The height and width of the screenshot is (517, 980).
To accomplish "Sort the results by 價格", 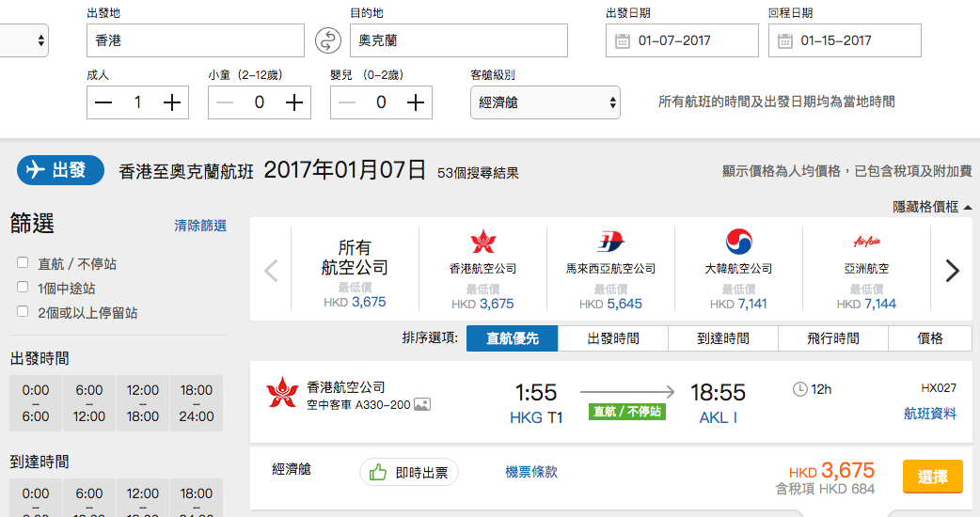I will click(930, 338).
